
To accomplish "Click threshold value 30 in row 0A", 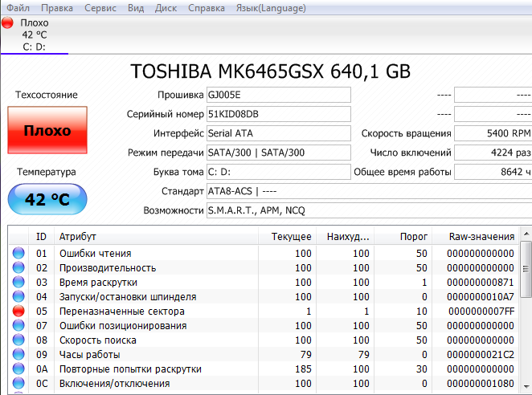I will coord(422,369).
